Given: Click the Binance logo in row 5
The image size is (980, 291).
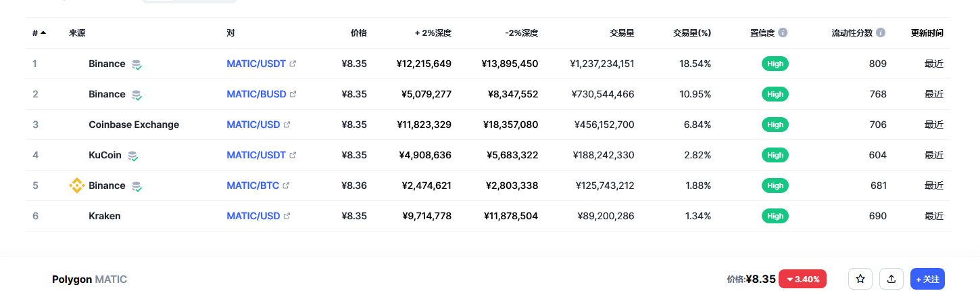Looking at the screenshot, I should pos(77,185).
